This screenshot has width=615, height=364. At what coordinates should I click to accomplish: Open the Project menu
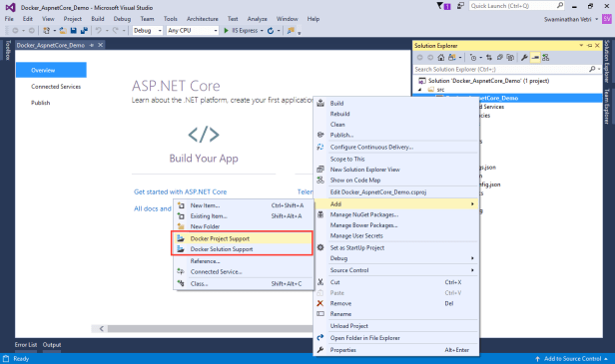click(x=73, y=19)
